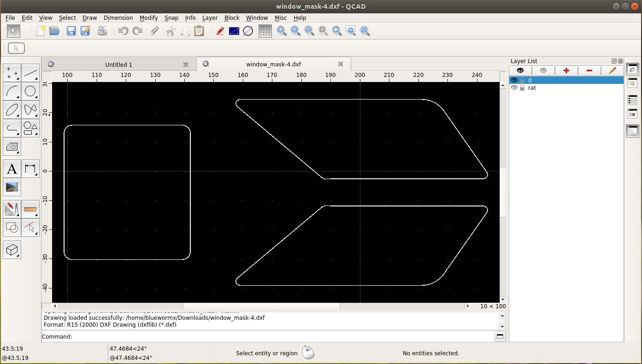Screen dimensions: 642x364
Task: Add a new layer
Action: tap(566, 70)
